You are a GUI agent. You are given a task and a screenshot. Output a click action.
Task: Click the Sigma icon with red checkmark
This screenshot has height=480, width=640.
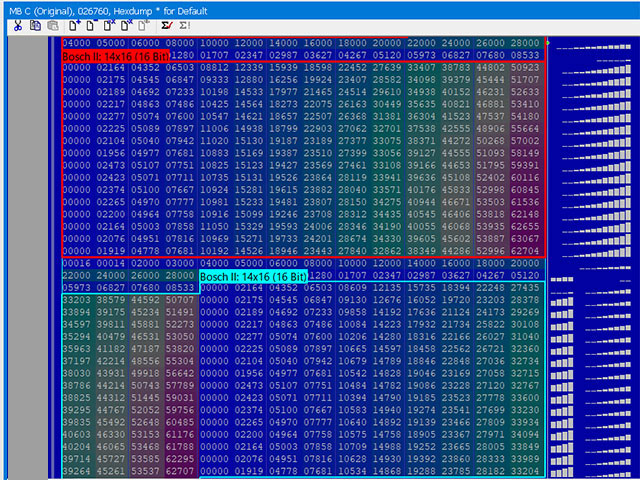point(165,26)
